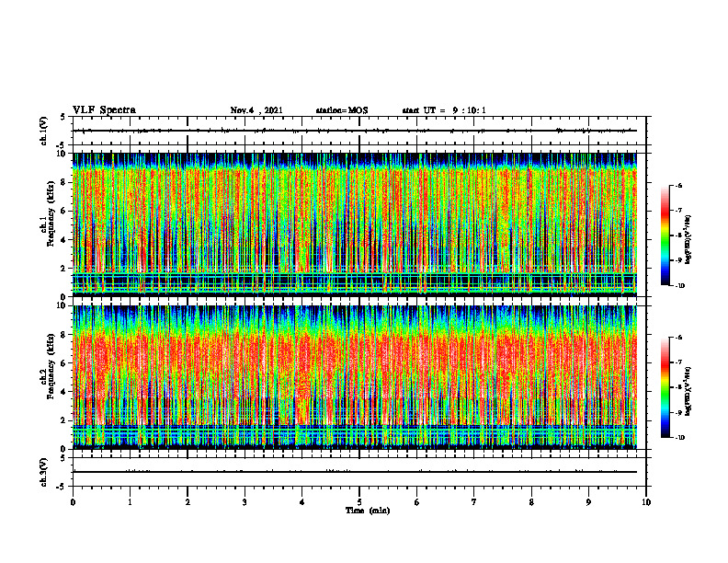Click the "-6" label on ch.2 color bar
The image size is (728, 563).
click(x=678, y=338)
